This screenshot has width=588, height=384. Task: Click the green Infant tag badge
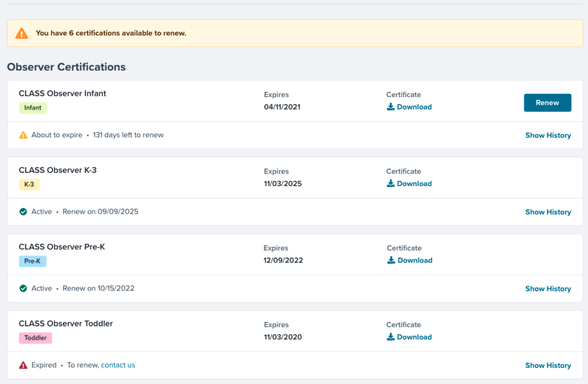(33, 108)
